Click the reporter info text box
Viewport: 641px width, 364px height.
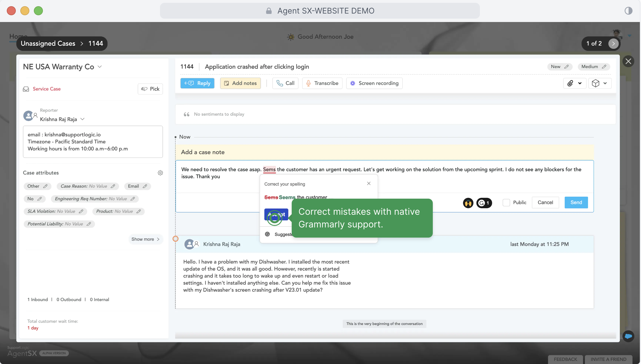[93, 142]
